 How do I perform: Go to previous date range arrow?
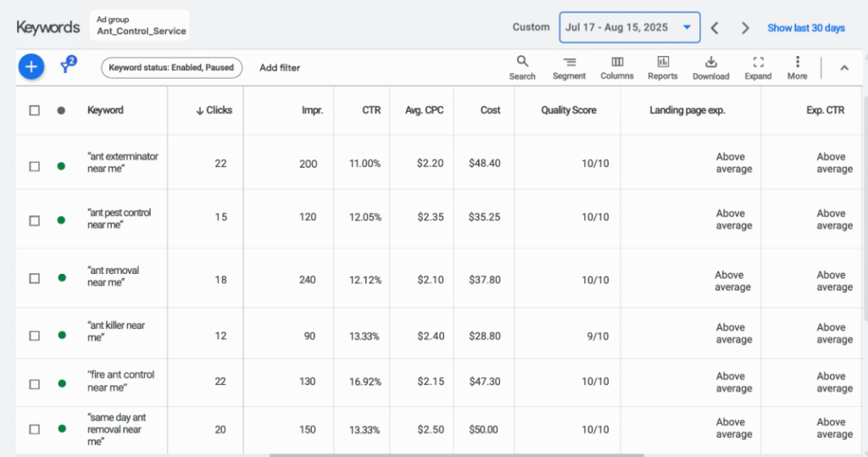click(x=715, y=28)
